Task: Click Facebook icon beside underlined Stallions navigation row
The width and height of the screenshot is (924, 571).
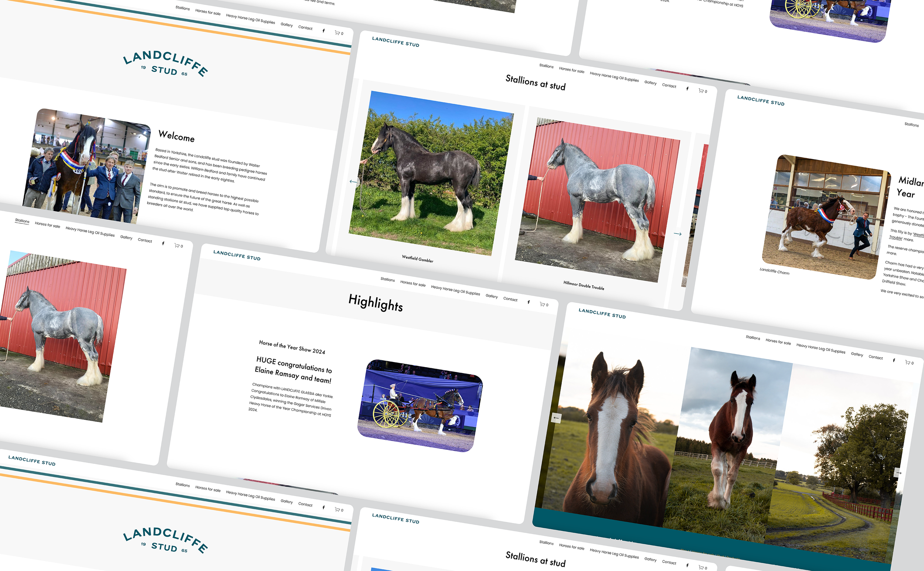Action: pos(163,244)
